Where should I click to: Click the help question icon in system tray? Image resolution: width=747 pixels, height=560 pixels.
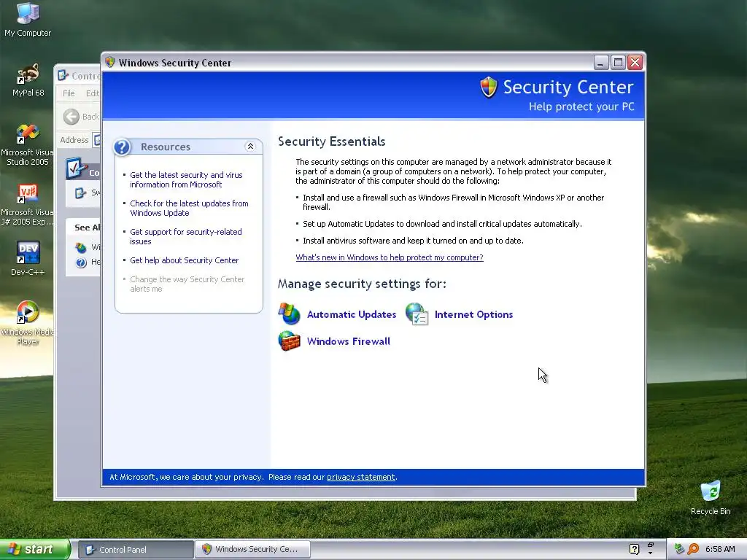[634, 549]
